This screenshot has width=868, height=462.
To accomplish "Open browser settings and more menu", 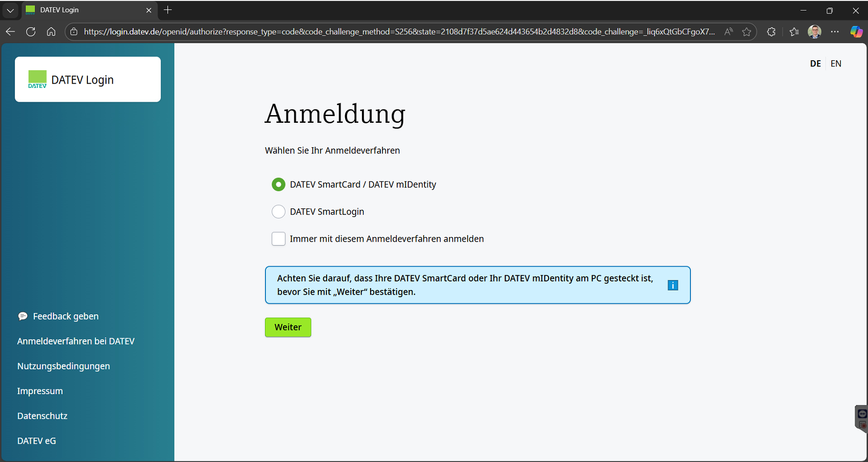I will tap(835, 32).
